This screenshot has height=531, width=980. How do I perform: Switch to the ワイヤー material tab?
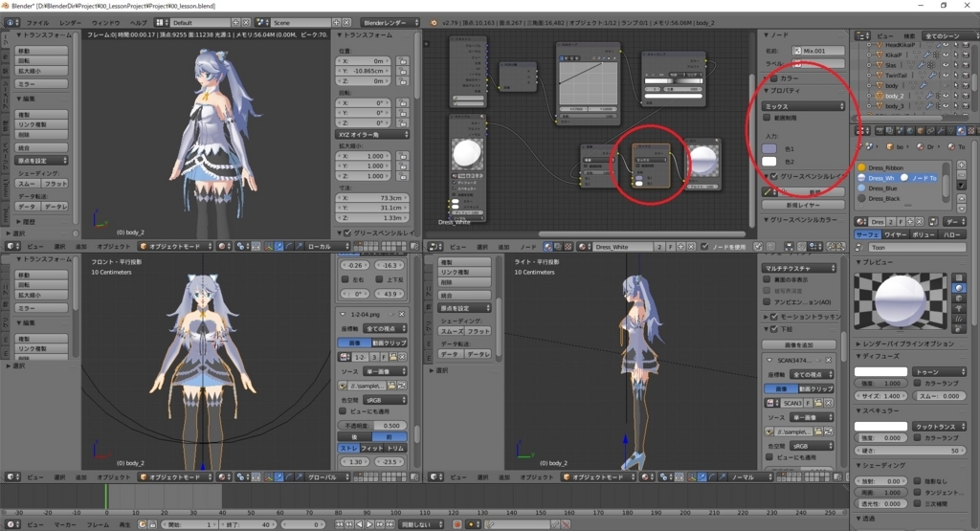(895, 234)
